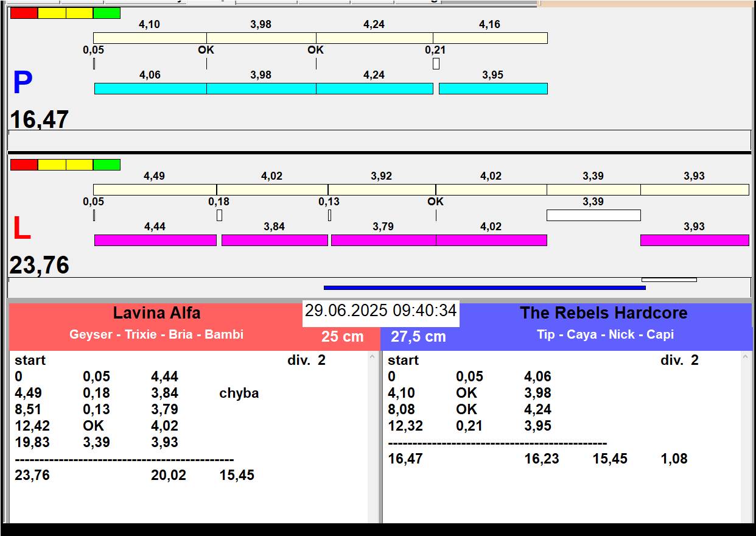Select the Tip - Caya - Nick - Capi lineup
Image resolution: width=756 pixels, height=536 pixels.
(x=606, y=334)
